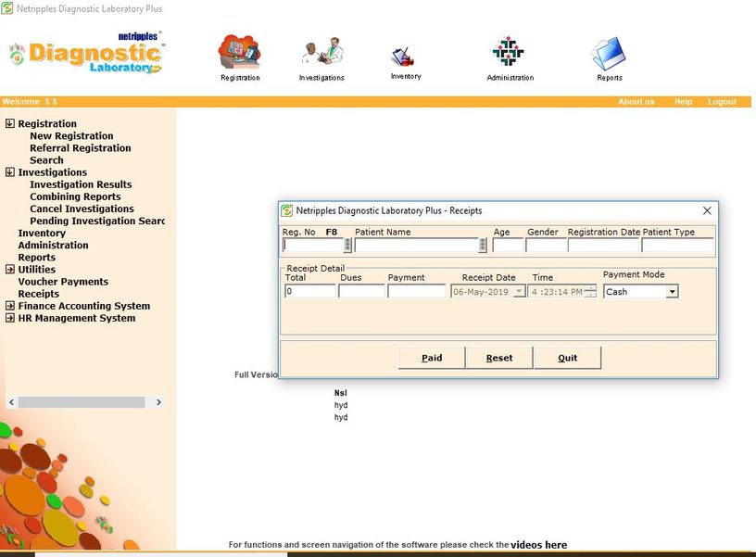Open Voucher Payments in sidebar
Screen dimensions: 756x557
tap(63, 282)
